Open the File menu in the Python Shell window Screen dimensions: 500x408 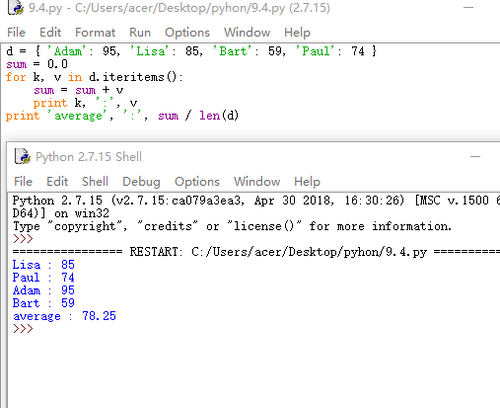[x=23, y=182]
